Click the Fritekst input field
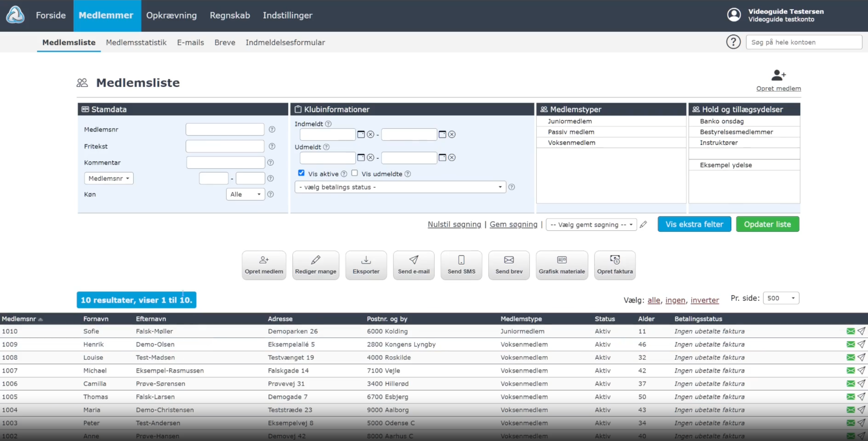 coord(225,146)
